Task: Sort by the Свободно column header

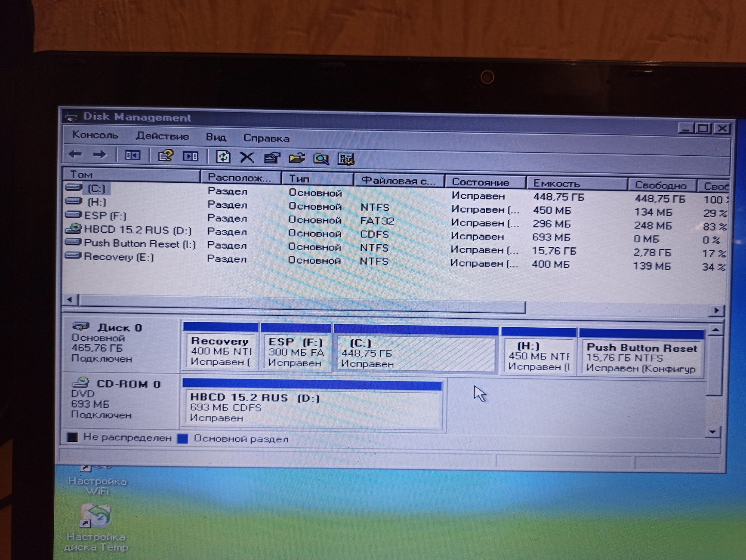Action: click(662, 185)
